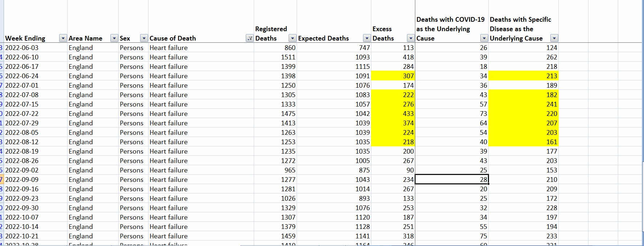Select the date cell 2022-06-03

36,47
